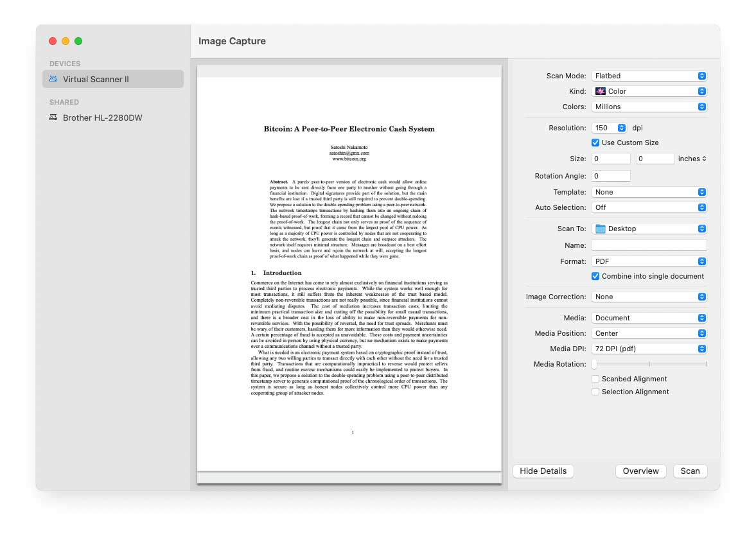Click the Hide Details button
The height and width of the screenshot is (538, 756).
click(543, 471)
